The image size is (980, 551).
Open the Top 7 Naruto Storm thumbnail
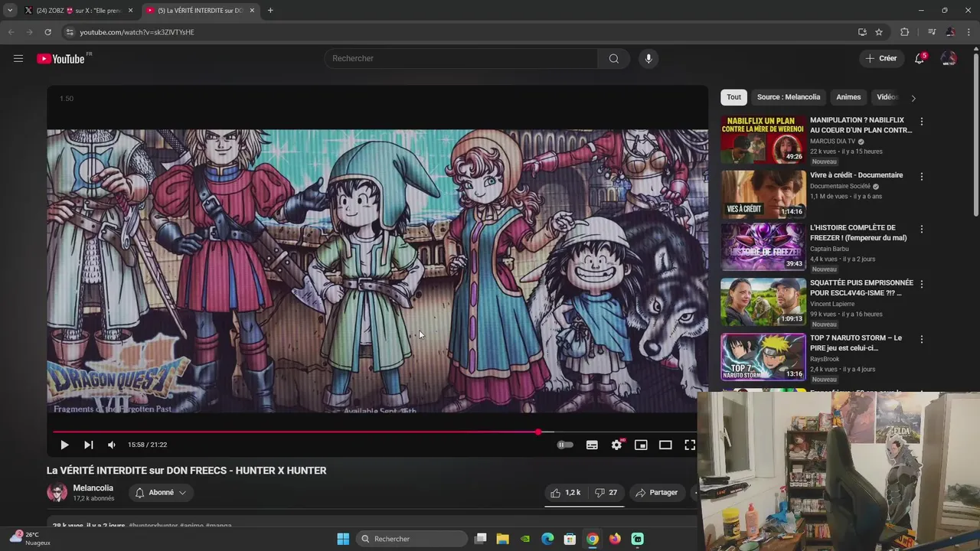click(763, 357)
